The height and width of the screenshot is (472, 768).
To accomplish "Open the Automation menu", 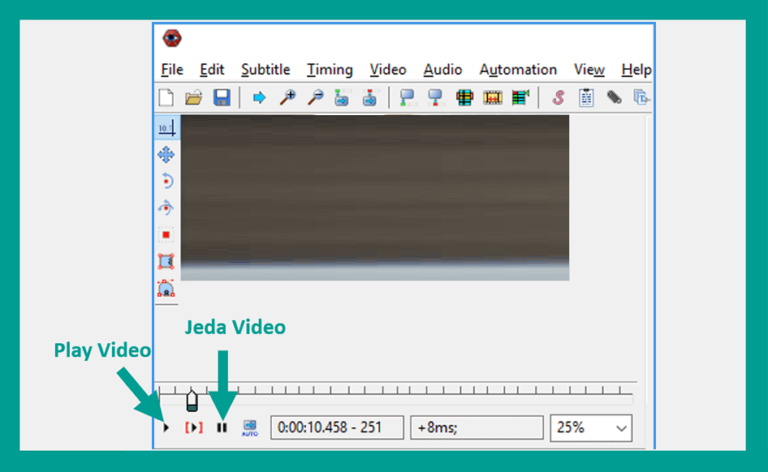I will tap(518, 70).
